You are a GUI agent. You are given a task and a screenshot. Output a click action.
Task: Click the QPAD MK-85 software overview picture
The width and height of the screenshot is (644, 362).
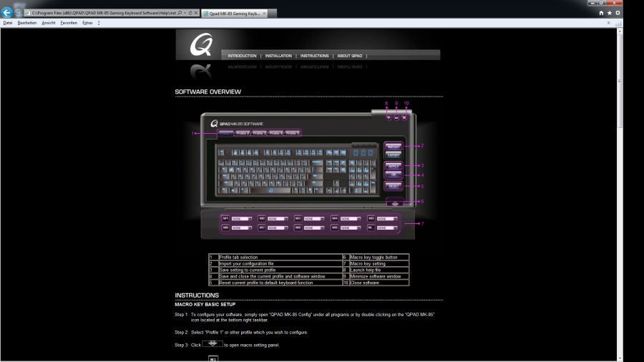308,172
